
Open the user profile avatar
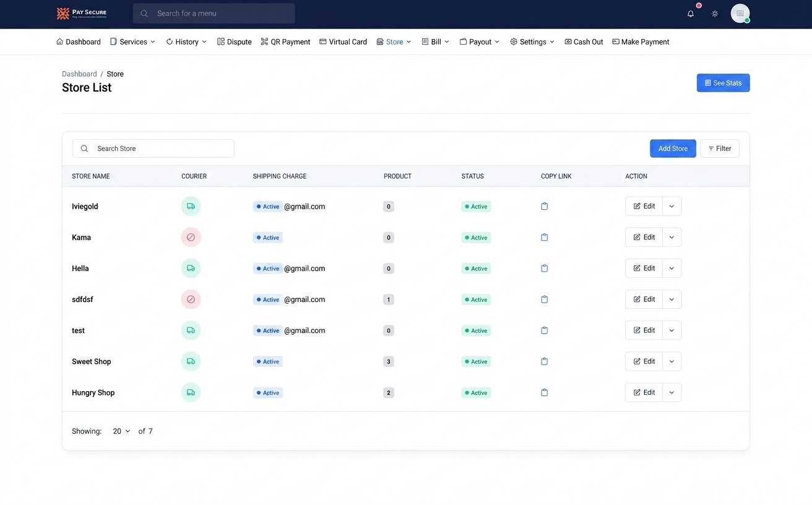tap(740, 13)
